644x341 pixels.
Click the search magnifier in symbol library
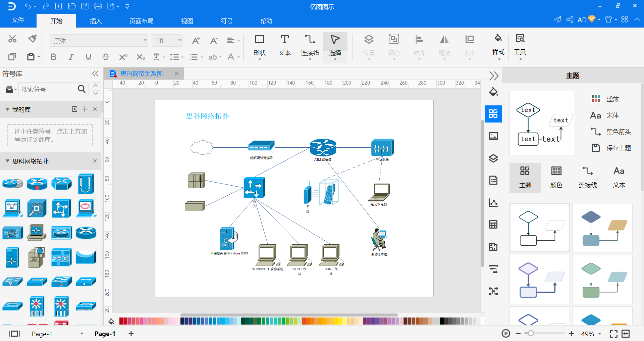coord(81,89)
